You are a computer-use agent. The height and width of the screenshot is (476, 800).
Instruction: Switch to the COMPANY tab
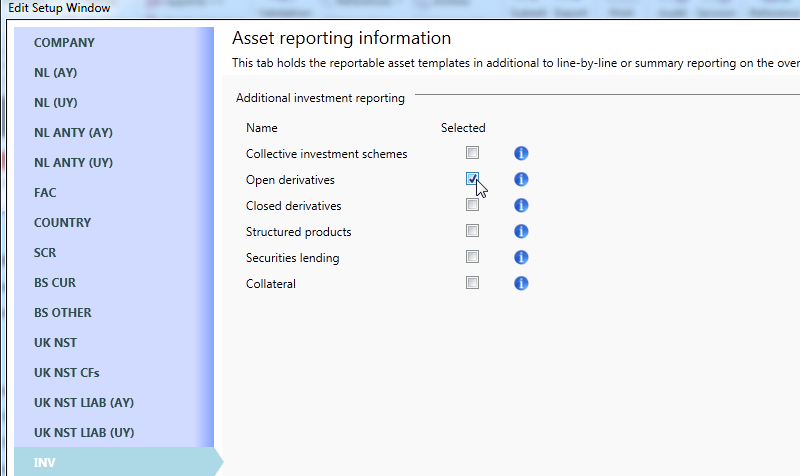pyautogui.click(x=114, y=42)
